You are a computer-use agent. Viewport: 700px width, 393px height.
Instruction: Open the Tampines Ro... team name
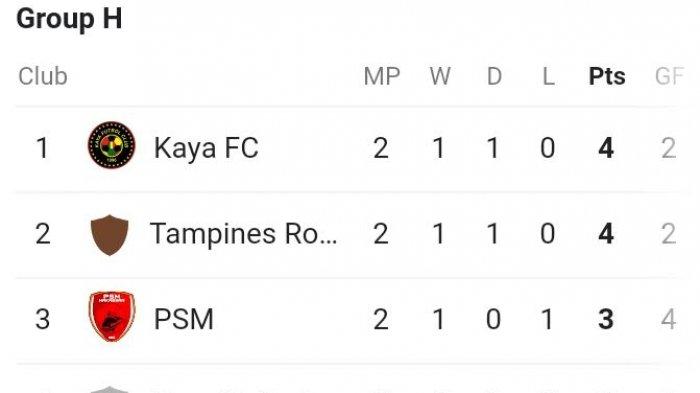tap(244, 234)
